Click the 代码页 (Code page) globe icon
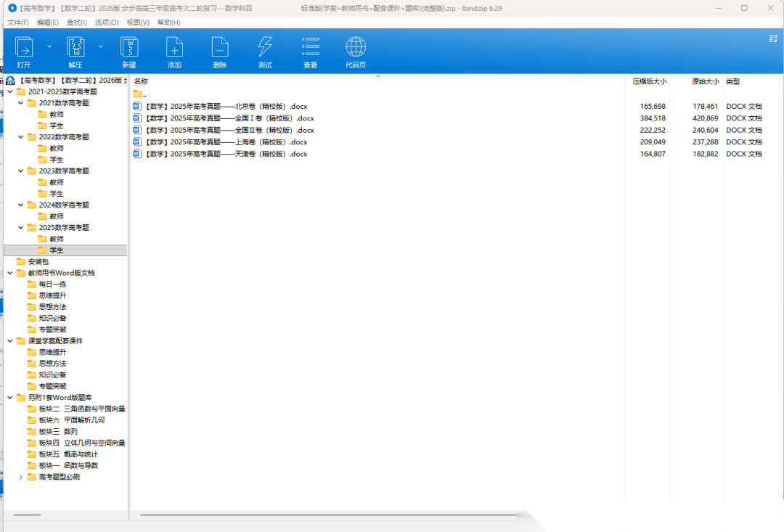Screen dimensions: 784x532 (355, 49)
